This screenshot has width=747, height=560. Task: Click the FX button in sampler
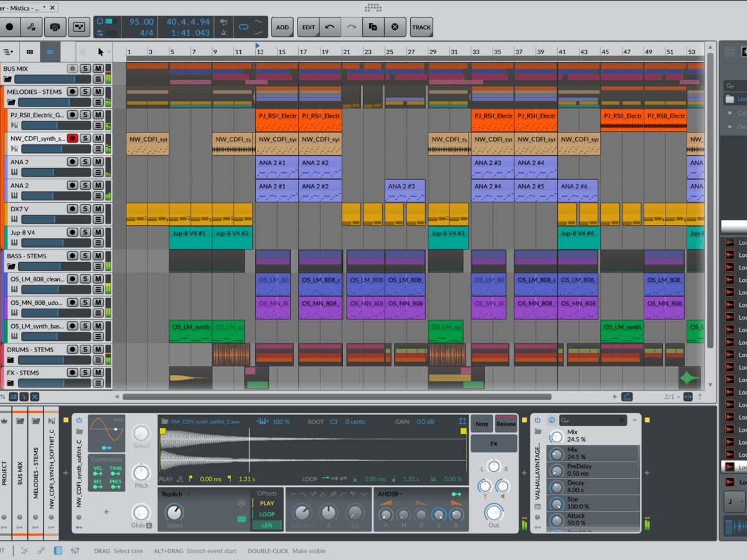[494, 444]
